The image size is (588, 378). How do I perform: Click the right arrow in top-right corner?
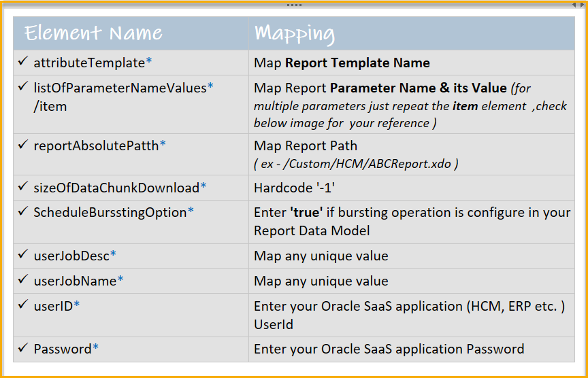(x=583, y=5)
